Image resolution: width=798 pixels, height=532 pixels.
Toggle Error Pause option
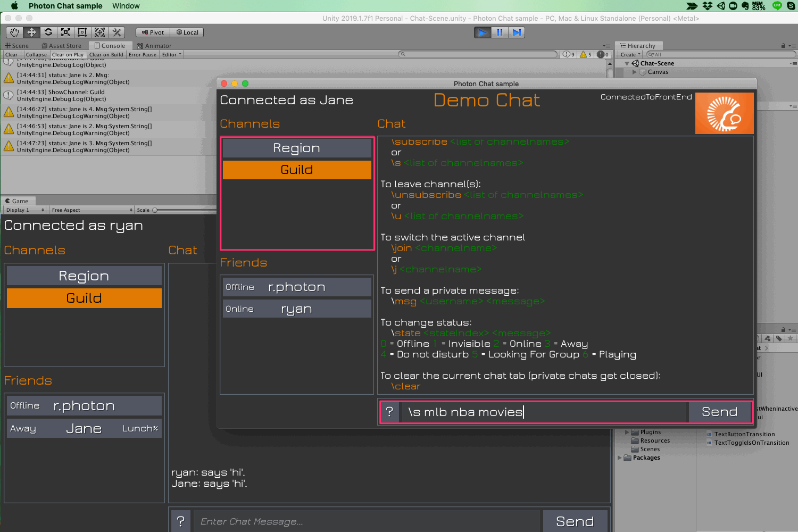[142, 55]
